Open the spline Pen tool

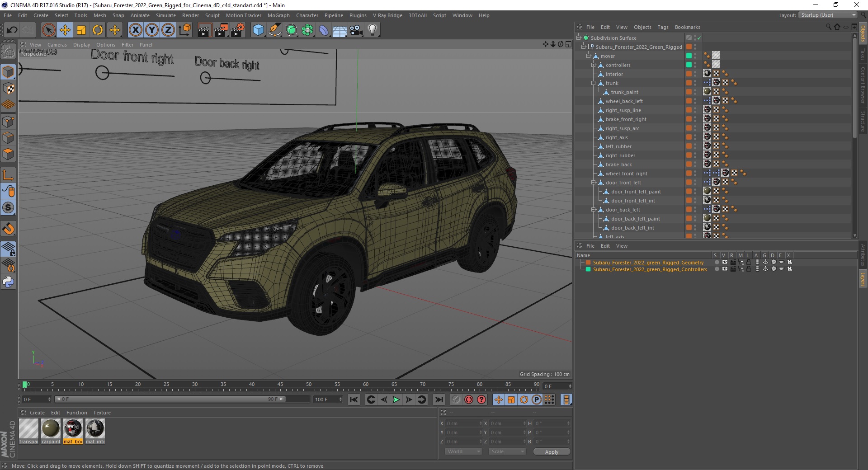pos(274,30)
